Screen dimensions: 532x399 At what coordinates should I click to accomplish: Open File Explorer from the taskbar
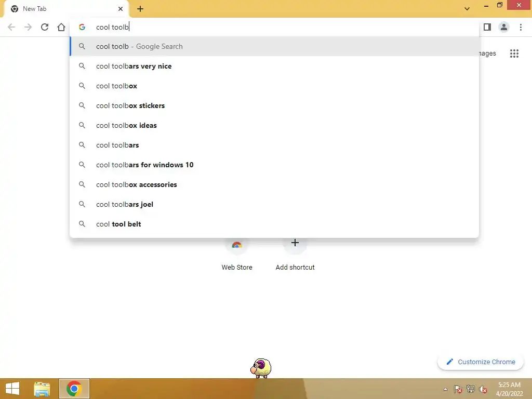click(x=42, y=389)
